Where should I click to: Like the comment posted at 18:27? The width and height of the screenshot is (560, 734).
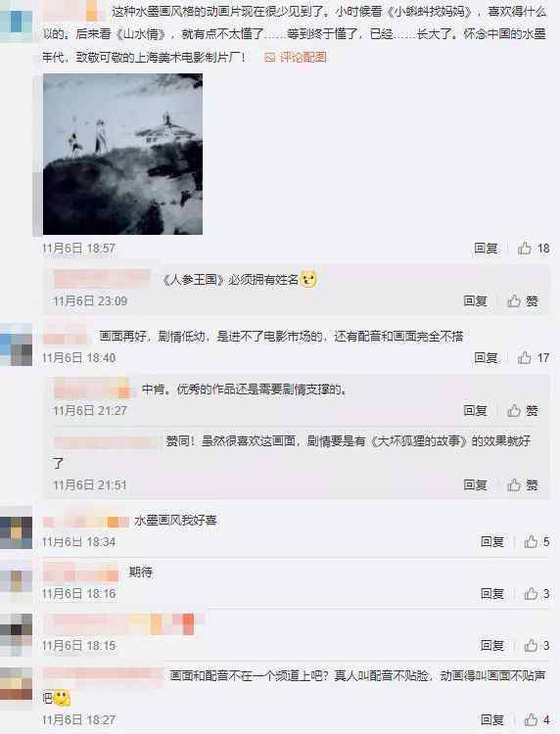click(x=537, y=719)
